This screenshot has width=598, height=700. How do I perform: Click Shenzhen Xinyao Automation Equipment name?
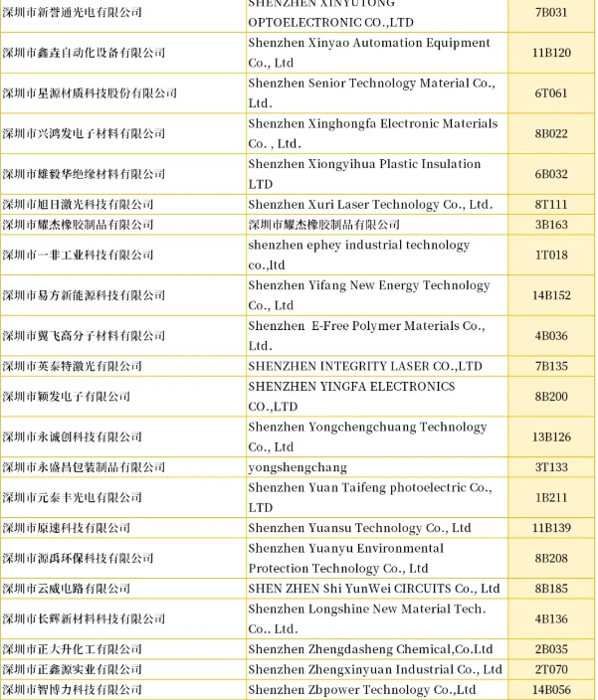[369, 53]
